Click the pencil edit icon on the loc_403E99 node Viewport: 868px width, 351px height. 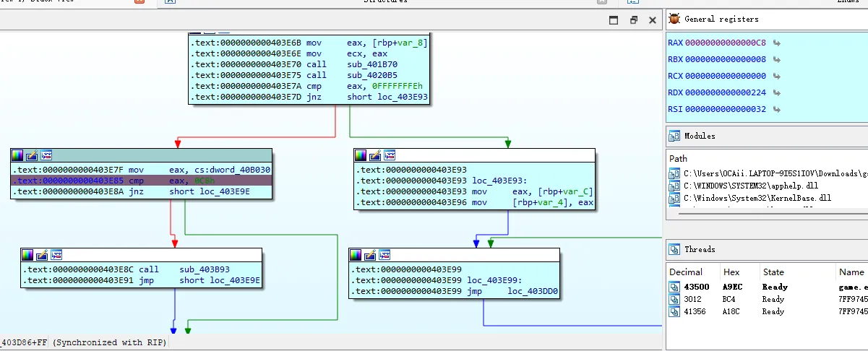coord(371,254)
